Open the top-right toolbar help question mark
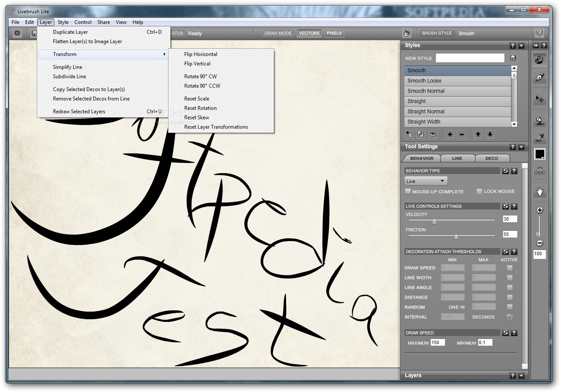Image resolution: width=561 pixels, height=392 pixels. point(539,33)
